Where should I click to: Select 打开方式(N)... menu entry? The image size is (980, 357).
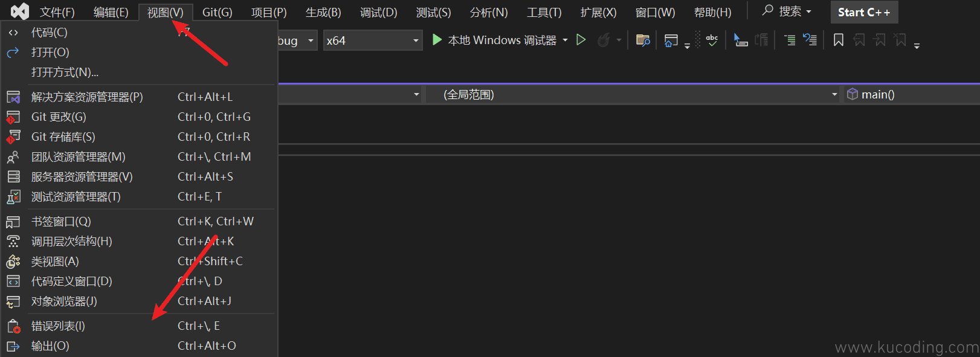pyautogui.click(x=139, y=72)
